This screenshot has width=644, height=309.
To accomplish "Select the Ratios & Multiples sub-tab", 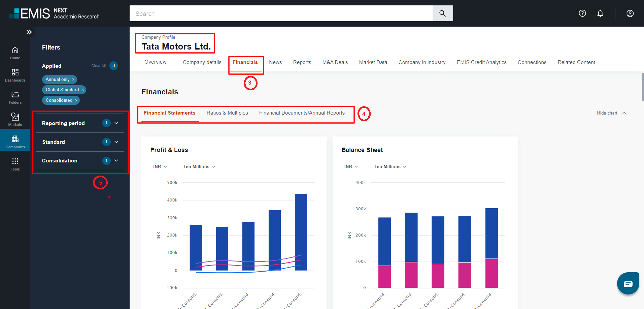I will coord(227,113).
